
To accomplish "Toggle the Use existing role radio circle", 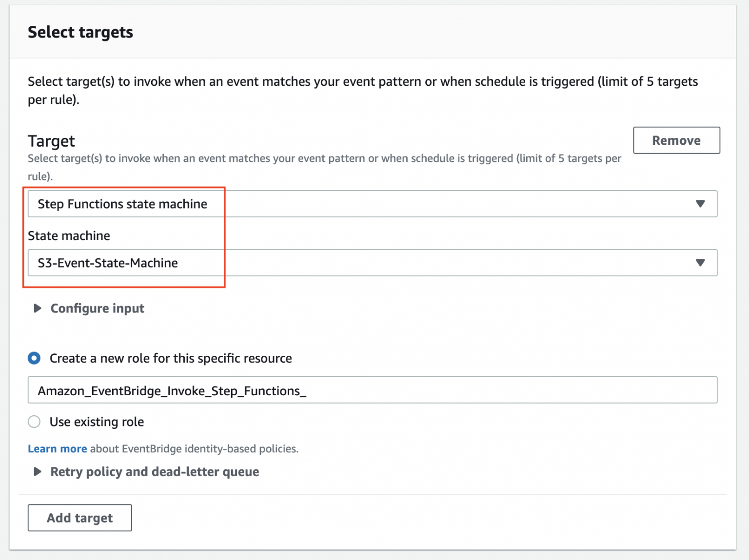I will [x=34, y=422].
